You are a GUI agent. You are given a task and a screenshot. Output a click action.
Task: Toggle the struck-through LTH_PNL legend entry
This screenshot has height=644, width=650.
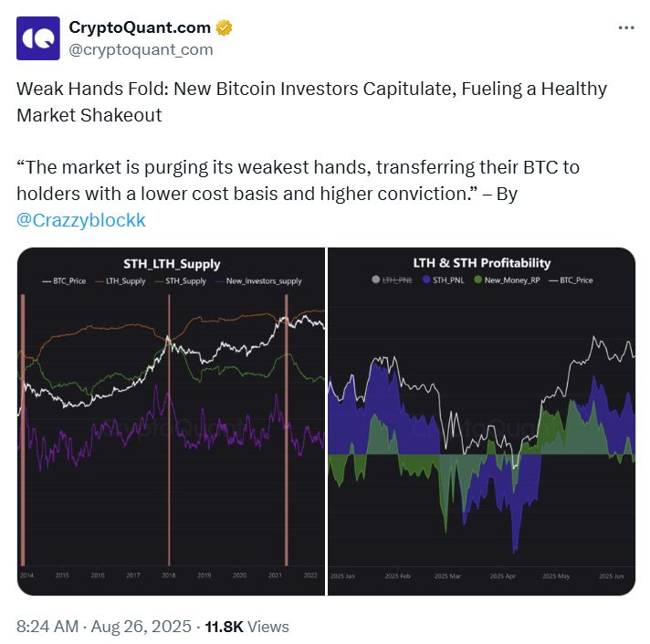(393, 280)
